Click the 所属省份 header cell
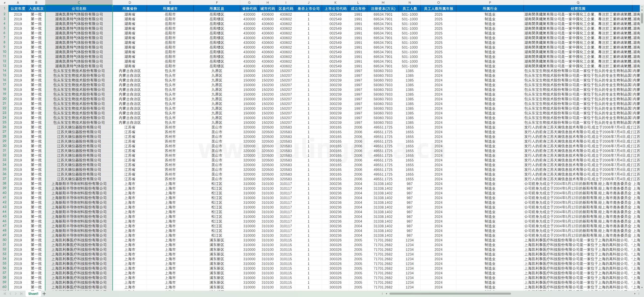Image resolution: width=644 pixels, height=297 pixels. pos(130,9)
